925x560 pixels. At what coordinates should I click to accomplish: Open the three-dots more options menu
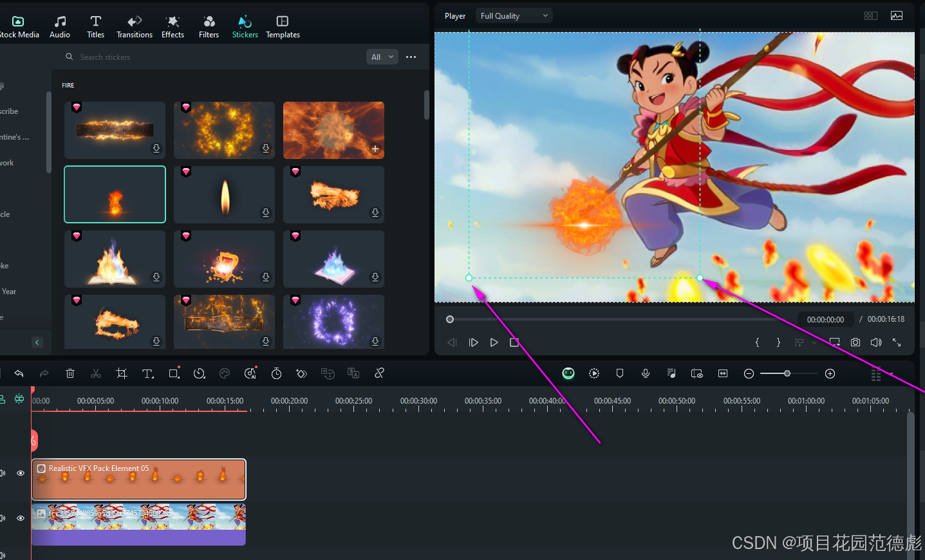click(x=411, y=57)
